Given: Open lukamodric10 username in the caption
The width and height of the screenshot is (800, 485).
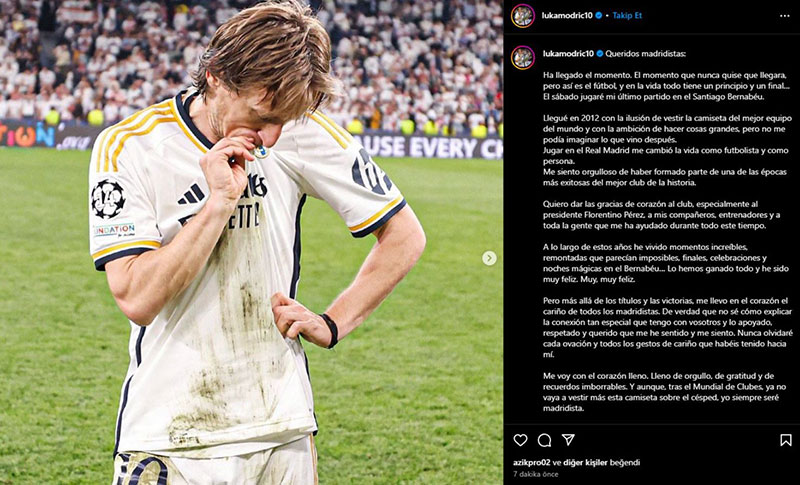Looking at the screenshot, I should click(568, 54).
